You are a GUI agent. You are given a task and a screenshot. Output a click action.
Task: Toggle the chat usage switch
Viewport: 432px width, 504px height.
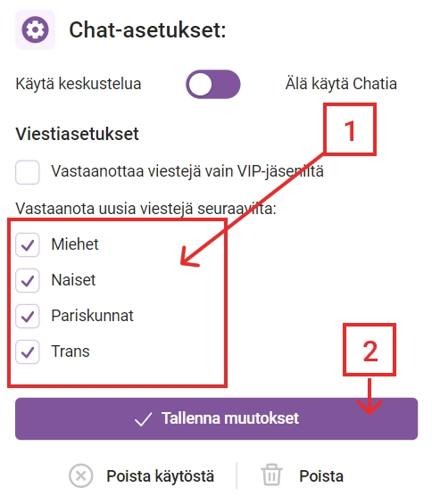tap(213, 84)
